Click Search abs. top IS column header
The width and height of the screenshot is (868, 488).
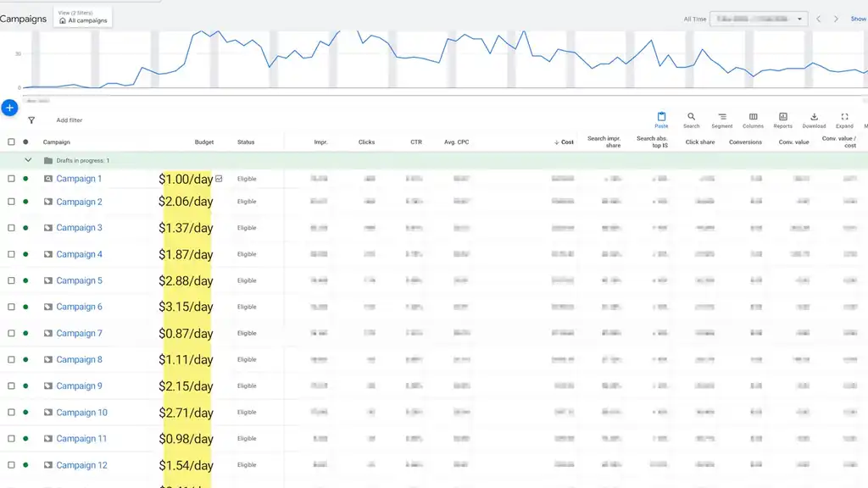tap(652, 142)
